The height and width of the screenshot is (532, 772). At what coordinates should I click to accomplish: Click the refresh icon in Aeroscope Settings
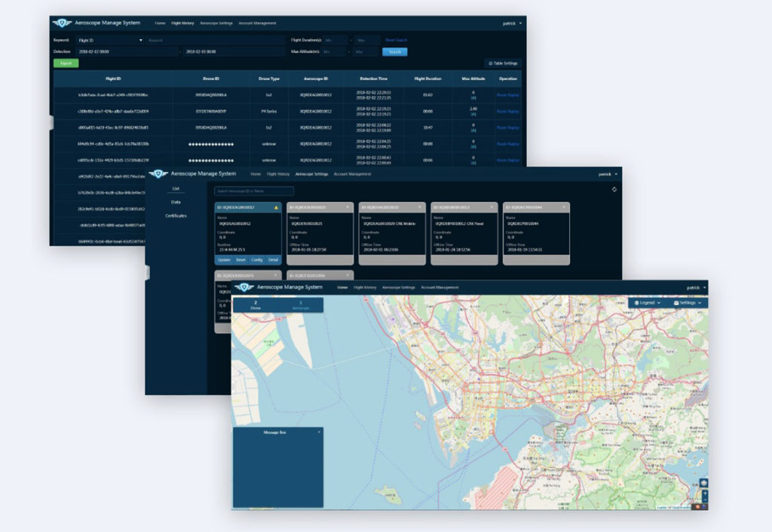click(614, 189)
